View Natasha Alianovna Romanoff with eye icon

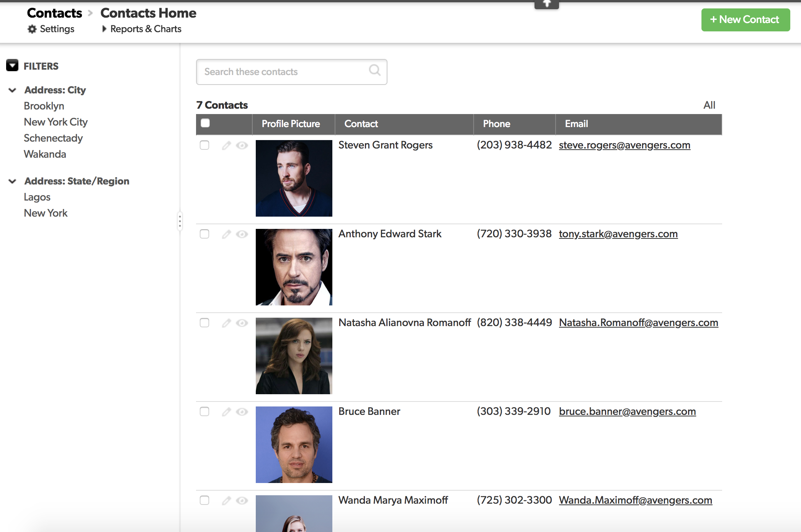[242, 323]
